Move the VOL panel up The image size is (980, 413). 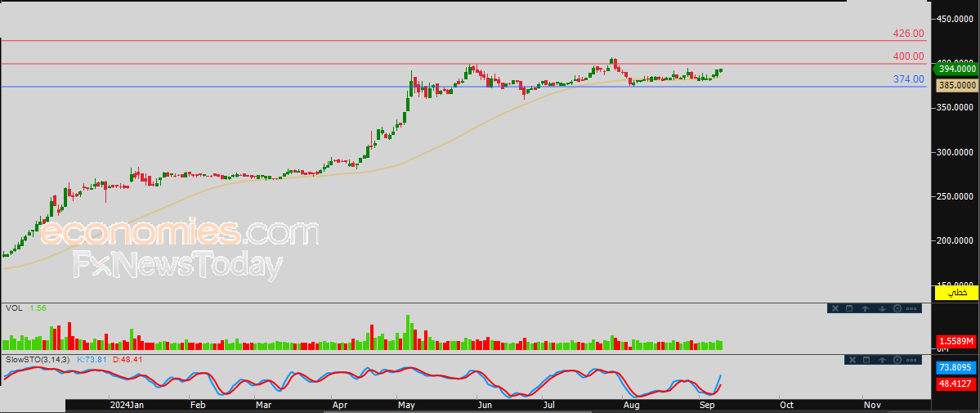(x=866, y=308)
